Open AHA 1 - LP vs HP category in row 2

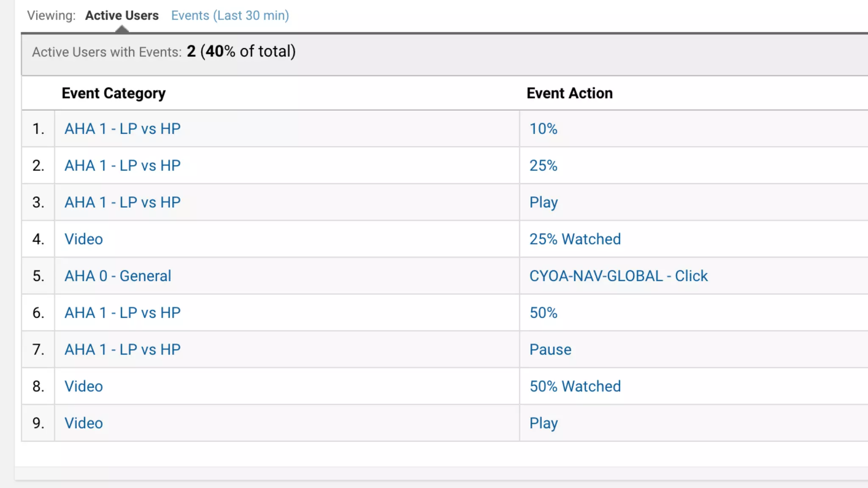pos(122,166)
